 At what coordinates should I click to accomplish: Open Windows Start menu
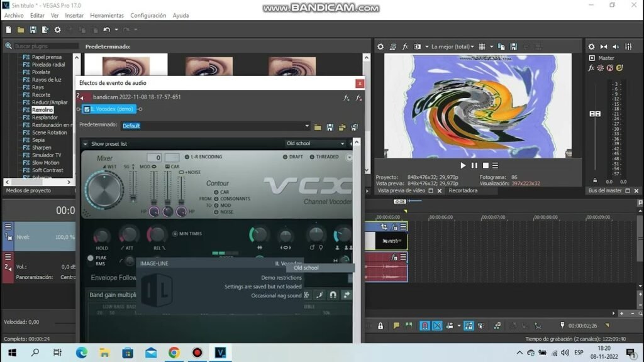[13, 353]
